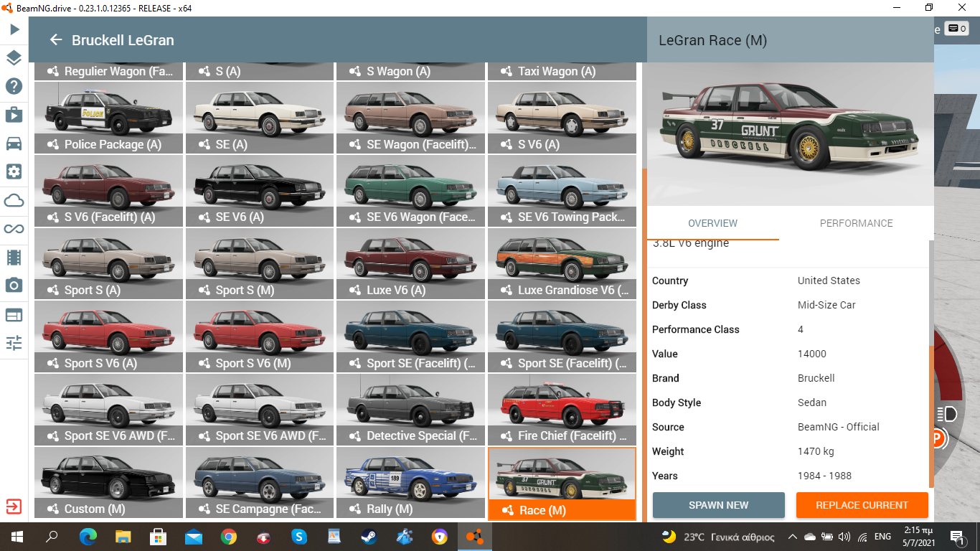
Task: Select the Fire Chief (Facelift) configuration
Action: click(562, 410)
